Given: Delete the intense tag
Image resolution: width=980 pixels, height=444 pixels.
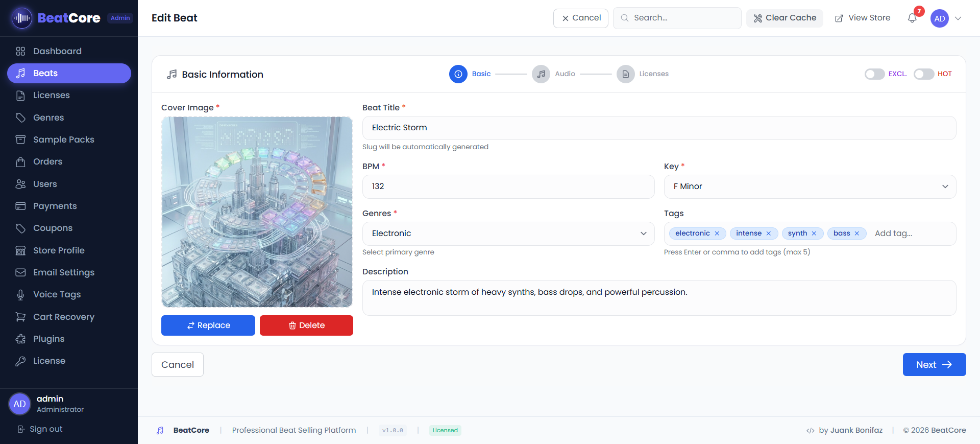Looking at the screenshot, I should pyautogui.click(x=769, y=233).
